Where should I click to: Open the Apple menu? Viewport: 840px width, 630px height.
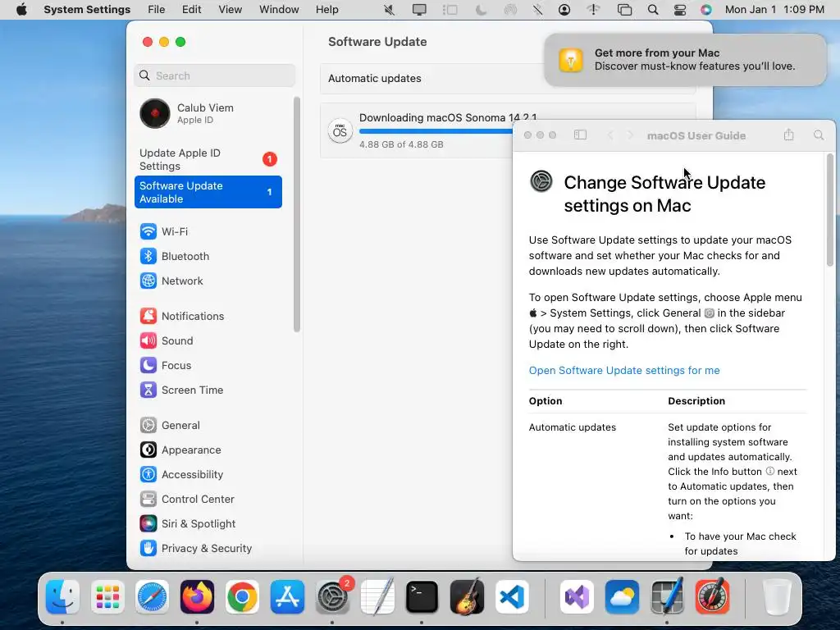21,10
